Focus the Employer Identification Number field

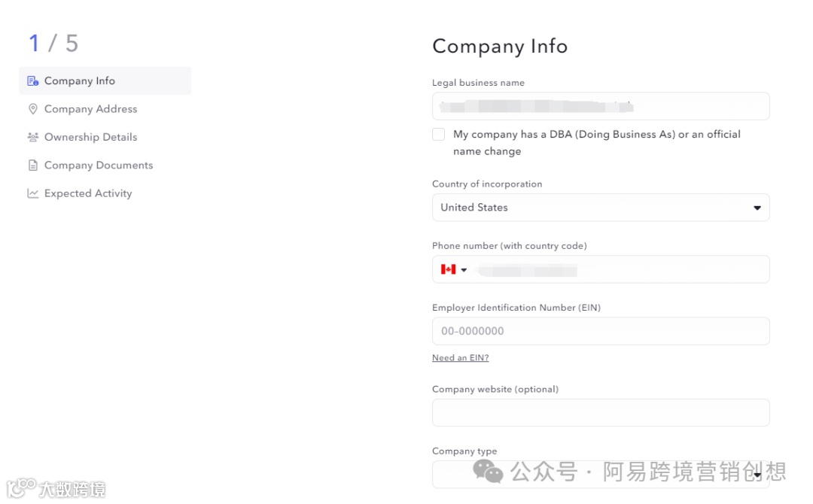tap(601, 331)
